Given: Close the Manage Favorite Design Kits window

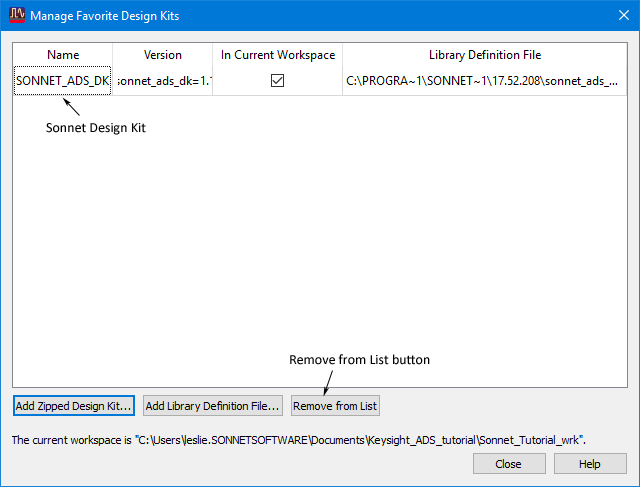Looking at the screenshot, I should (624, 16).
